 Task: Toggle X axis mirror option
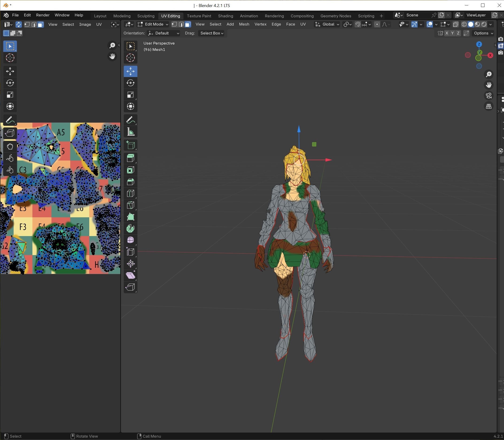point(447,33)
